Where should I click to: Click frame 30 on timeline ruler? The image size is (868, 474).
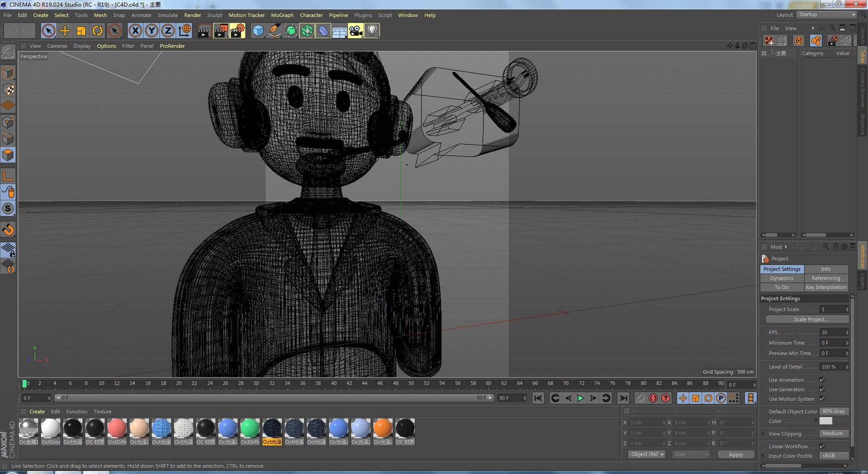pyautogui.click(x=256, y=384)
